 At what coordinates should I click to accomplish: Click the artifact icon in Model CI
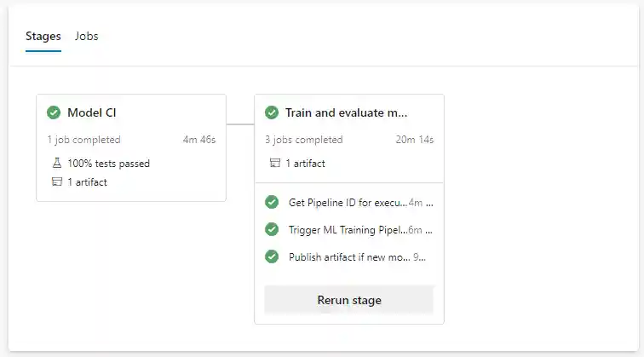pyautogui.click(x=57, y=181)
